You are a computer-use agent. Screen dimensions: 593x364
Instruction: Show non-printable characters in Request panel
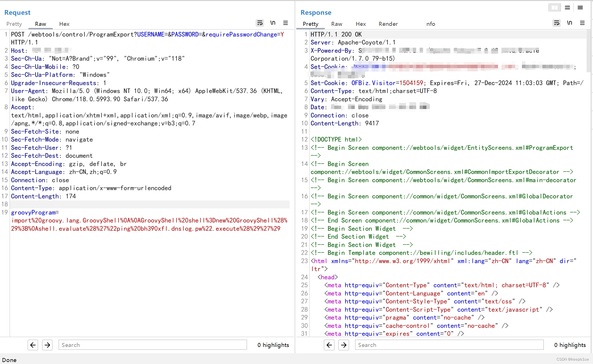pyautogui.click(x=273, y=23)
